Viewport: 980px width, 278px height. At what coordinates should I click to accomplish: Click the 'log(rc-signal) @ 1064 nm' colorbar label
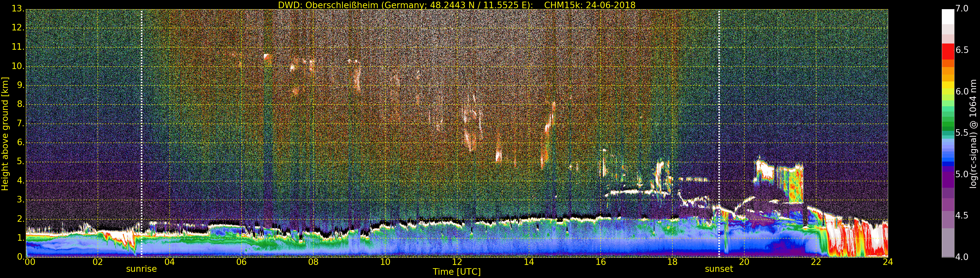pos(973,134)
